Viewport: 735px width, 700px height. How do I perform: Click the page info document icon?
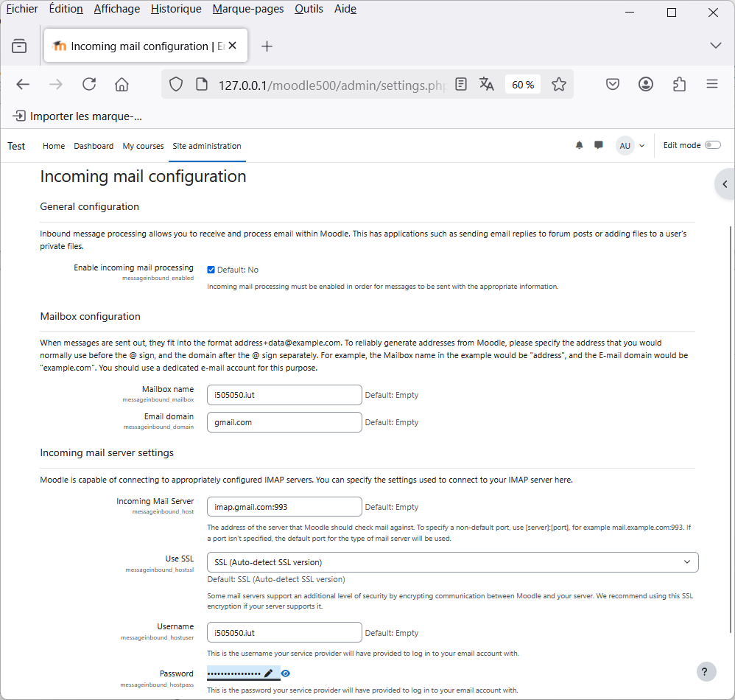(x=202, y=85)
